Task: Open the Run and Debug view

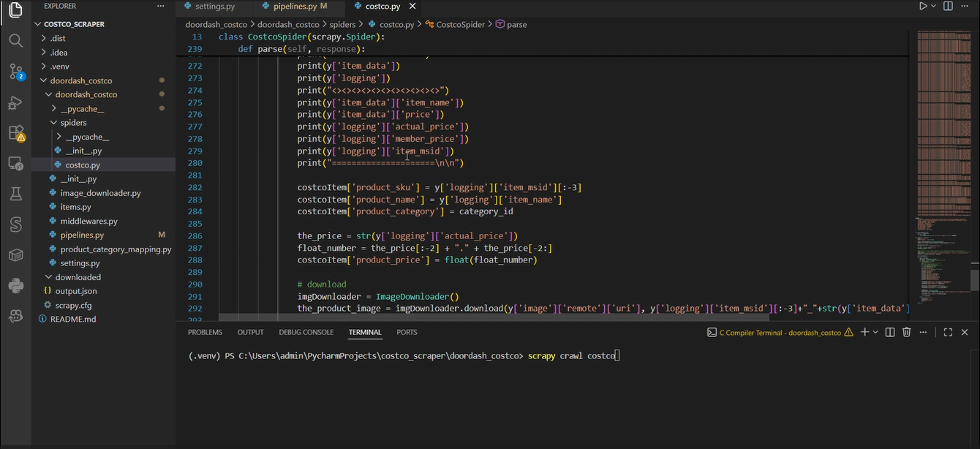Action: (15, 102)
